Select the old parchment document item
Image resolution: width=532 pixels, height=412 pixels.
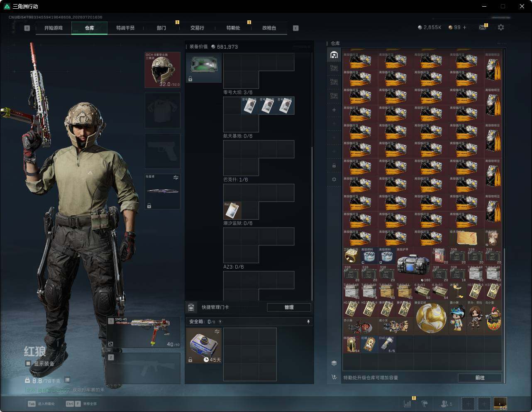coord(466,238)
